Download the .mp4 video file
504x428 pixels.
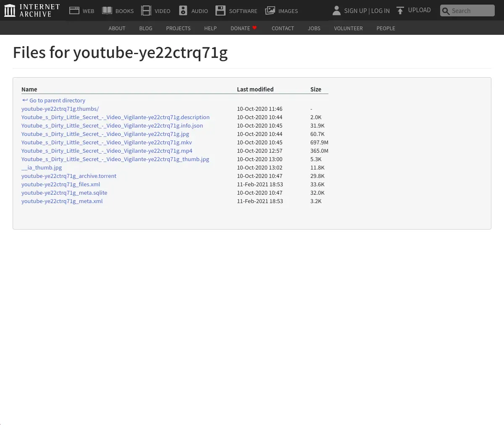pos(107,151)
